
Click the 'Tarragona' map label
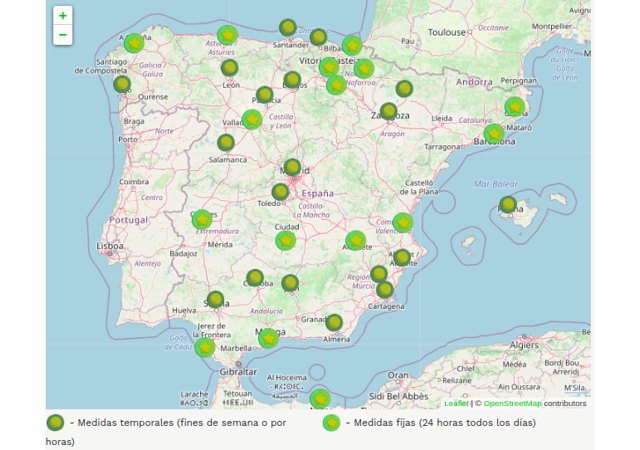pyautogui.click(x=442, y=147)
